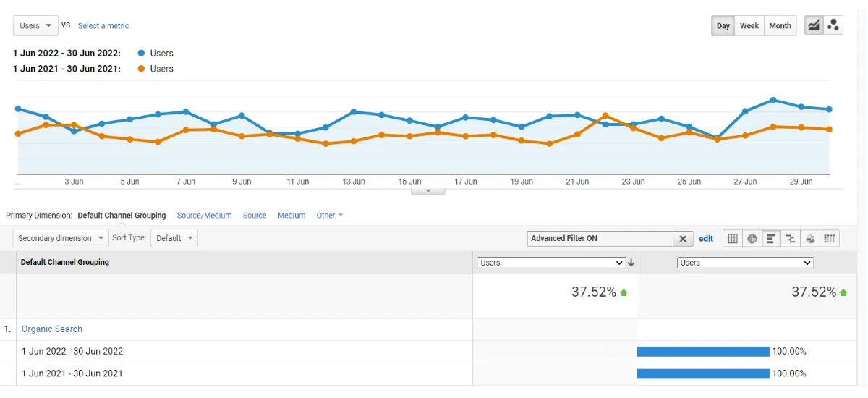This screenshot has width=868, height=398.
Task: Switch to line chart view
Action: (814, 25)
